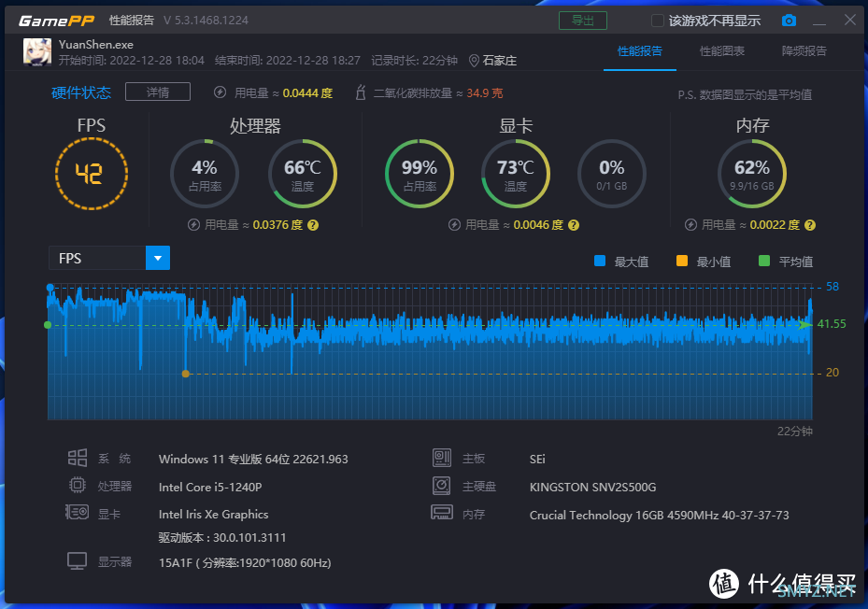The image size is (868, 609).
Task: Click the RAM module icon beside 内存
Action: (442, 512)
